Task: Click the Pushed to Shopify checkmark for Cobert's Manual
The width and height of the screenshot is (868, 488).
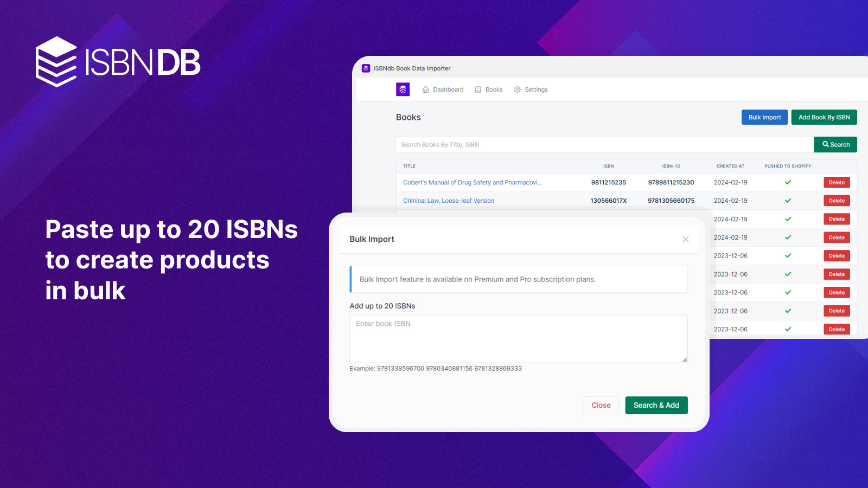Action: pyautogui.click(x=788, y=182)
